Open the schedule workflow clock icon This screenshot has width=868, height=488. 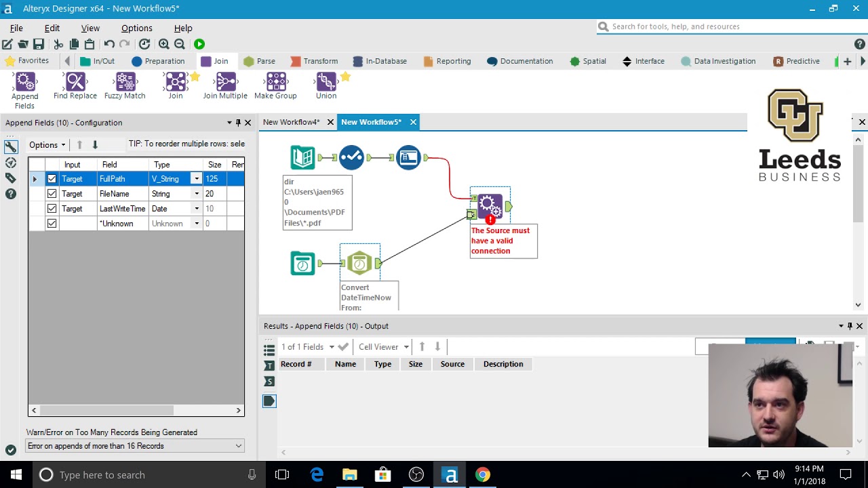144,44
